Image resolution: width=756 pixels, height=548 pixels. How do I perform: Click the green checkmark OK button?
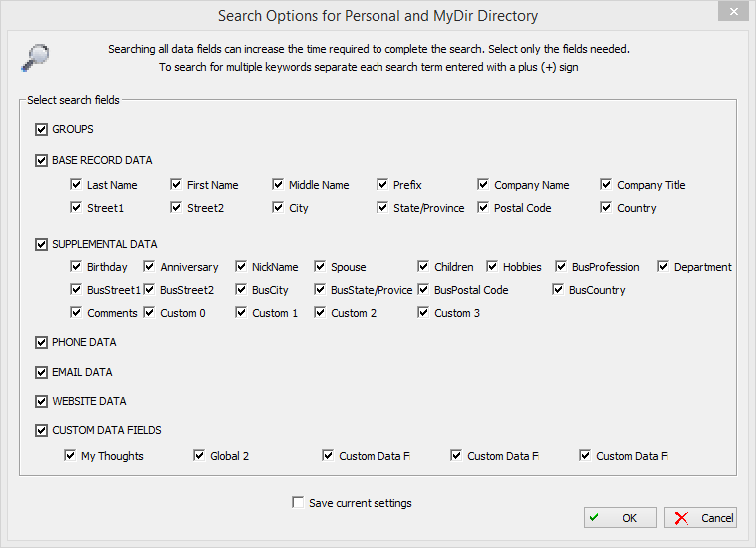620,518
